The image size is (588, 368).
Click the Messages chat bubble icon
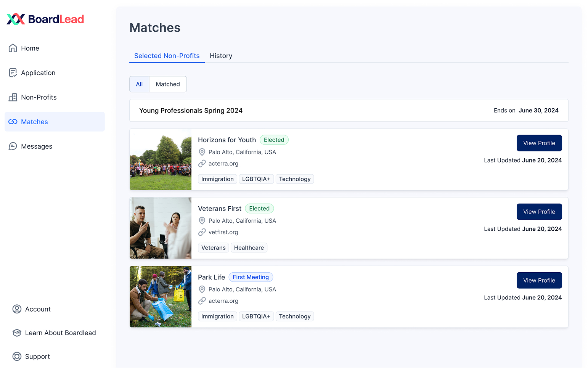(x=13, y=146)
